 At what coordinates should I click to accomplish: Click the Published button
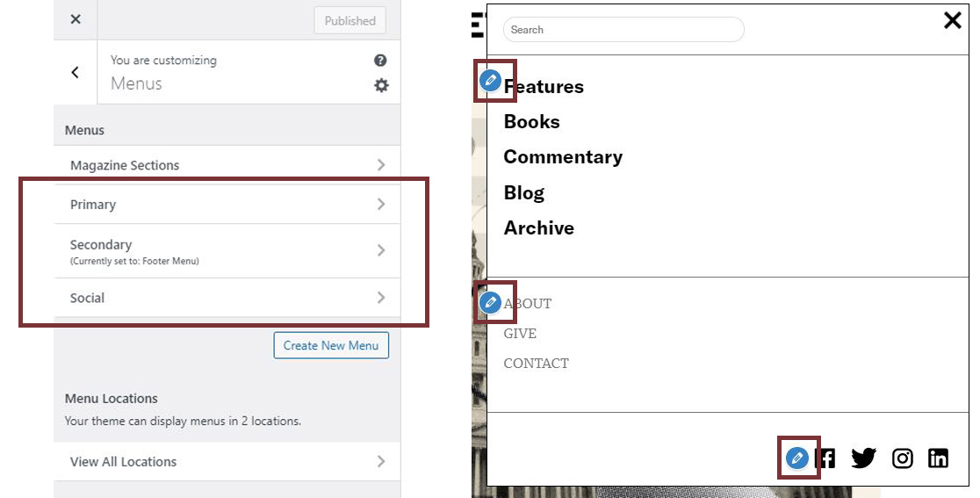(349, 21)
